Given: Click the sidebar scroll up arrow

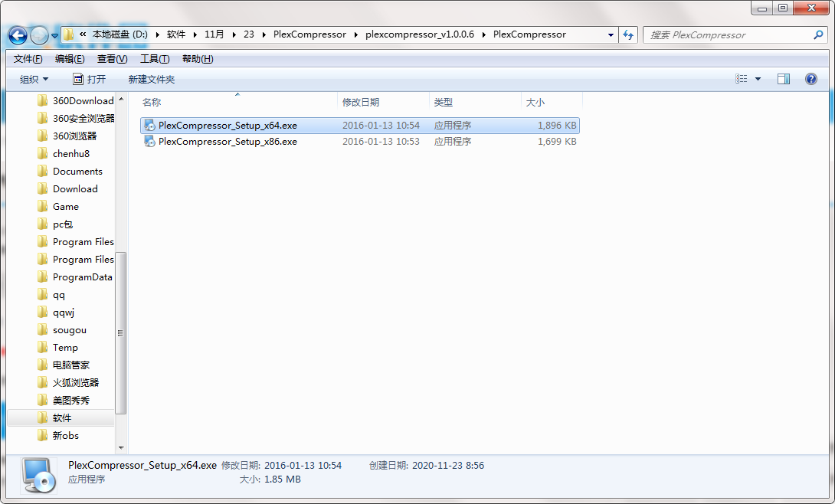Looking at the screenshot, I should 121,99.
